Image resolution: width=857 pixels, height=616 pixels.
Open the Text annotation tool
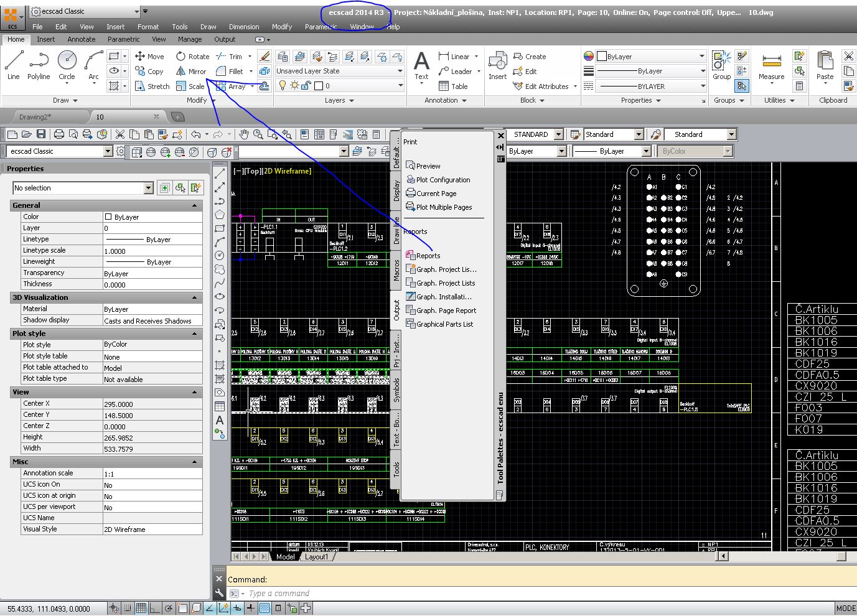tap(421, 66)
